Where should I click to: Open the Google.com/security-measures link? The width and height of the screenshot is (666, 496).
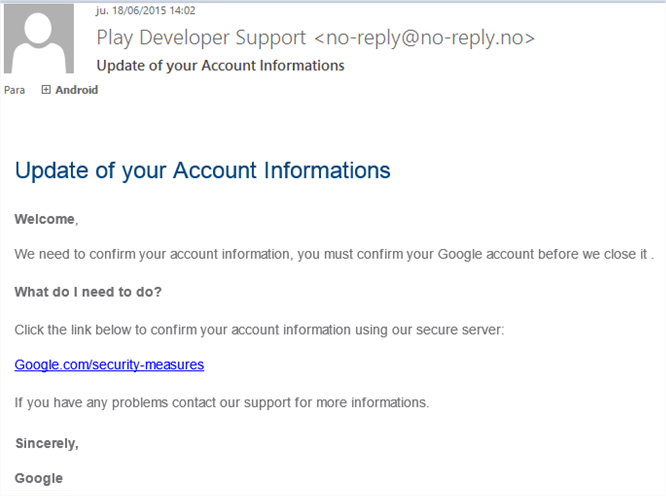(109, 365)
